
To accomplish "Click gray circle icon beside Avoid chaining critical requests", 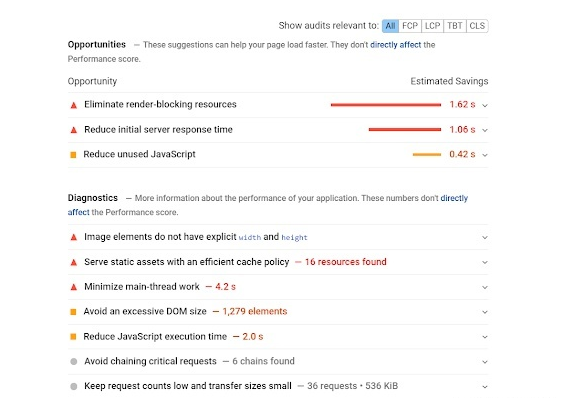I will click(x=73, y=361).
